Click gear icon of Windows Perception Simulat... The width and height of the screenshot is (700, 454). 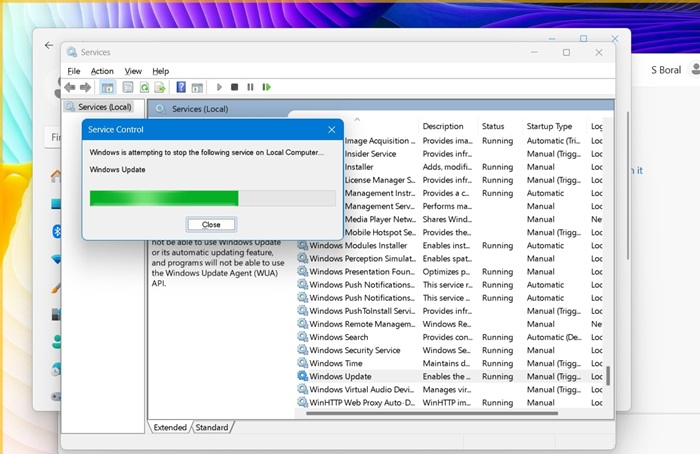point(303,258)
